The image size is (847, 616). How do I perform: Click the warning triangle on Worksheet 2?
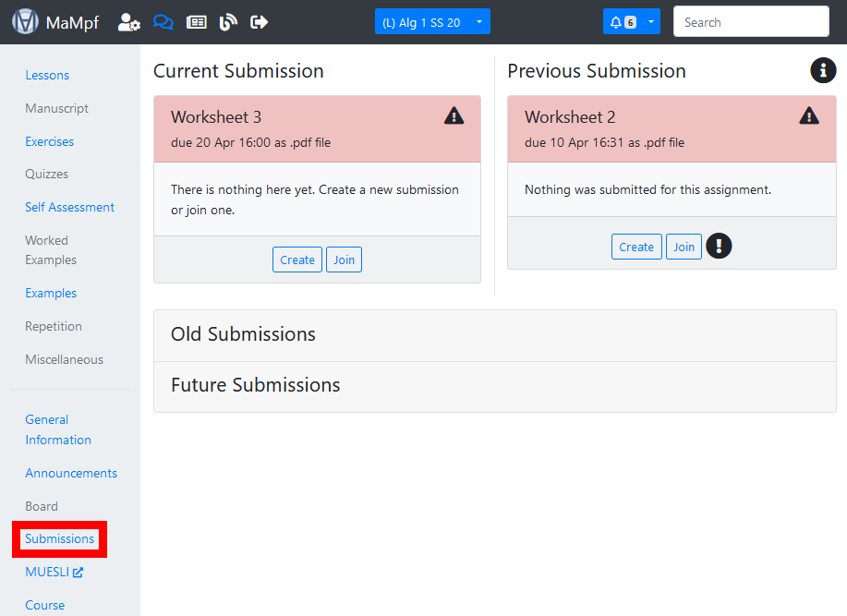tap(809, 115)
